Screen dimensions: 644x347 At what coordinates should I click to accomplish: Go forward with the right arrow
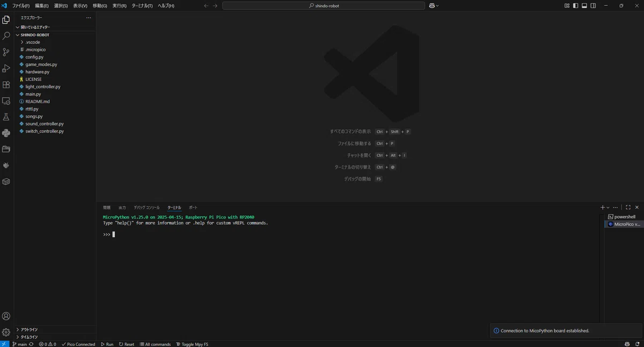pyautogui.click(x=215, y=6)
